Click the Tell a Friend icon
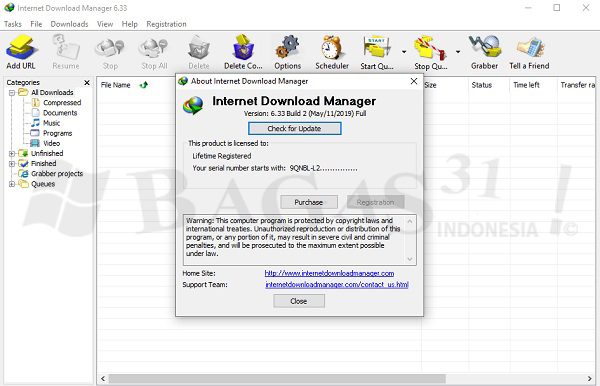The height and width of the screenshot is (386, 600). pos(529,52)
